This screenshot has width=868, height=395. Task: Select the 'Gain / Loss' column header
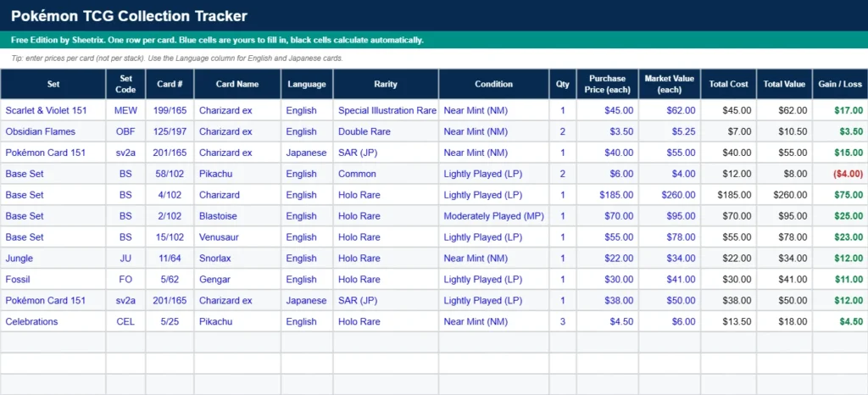click(x=840, y=84)
